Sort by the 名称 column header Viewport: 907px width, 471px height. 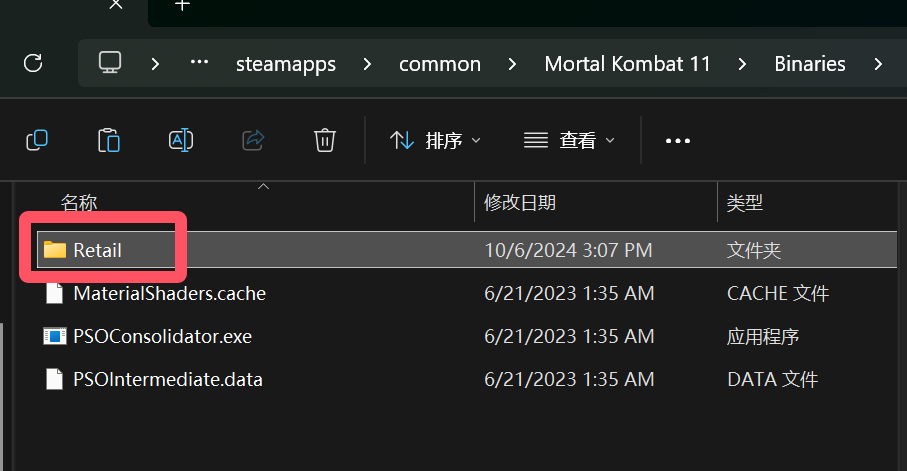tap(79, 203)
